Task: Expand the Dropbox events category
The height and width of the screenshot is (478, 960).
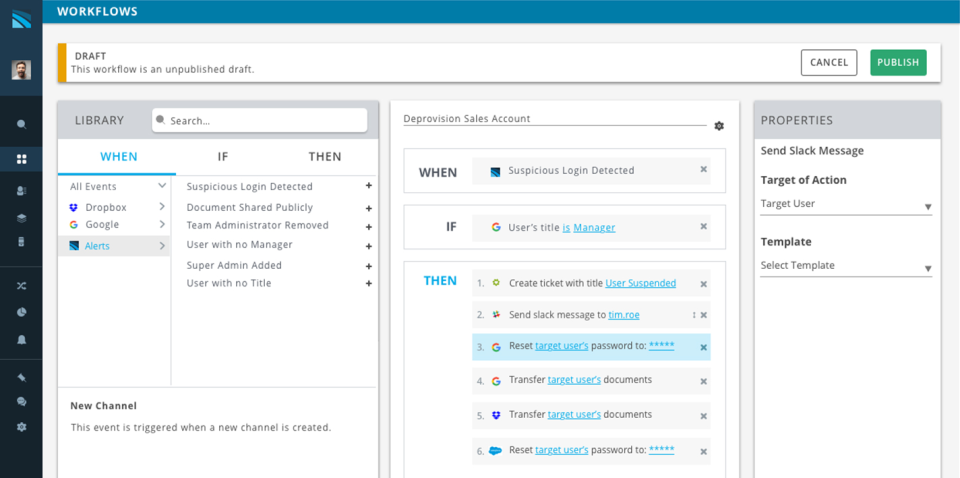Action: click(162, 206)
